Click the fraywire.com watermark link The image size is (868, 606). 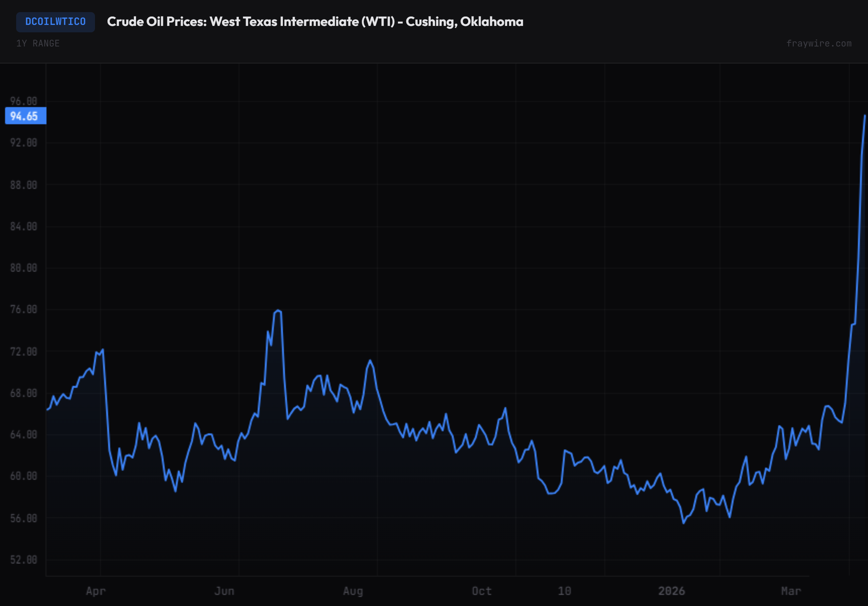pos(818,43)
